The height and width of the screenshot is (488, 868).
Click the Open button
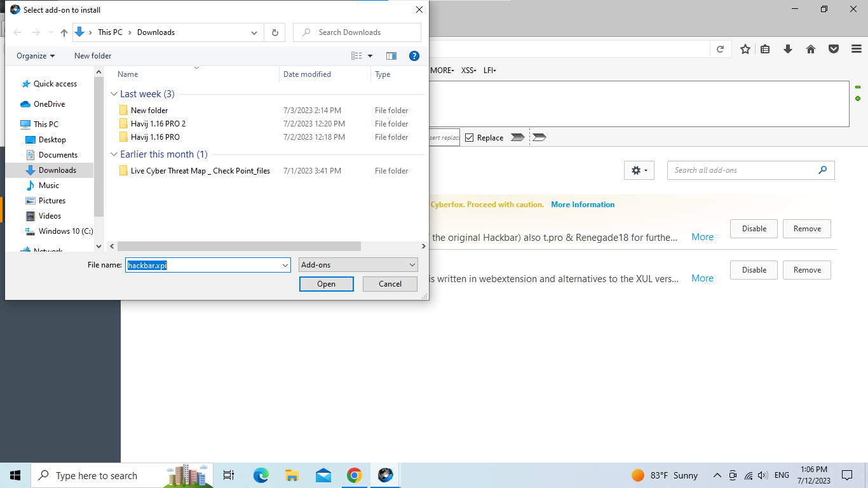(x=327, y=284)
